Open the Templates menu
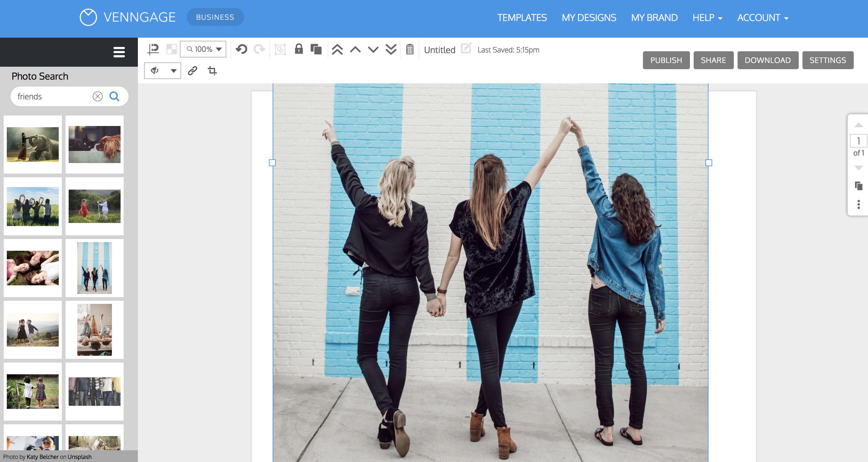868x462 pixels. click(522, 18)
